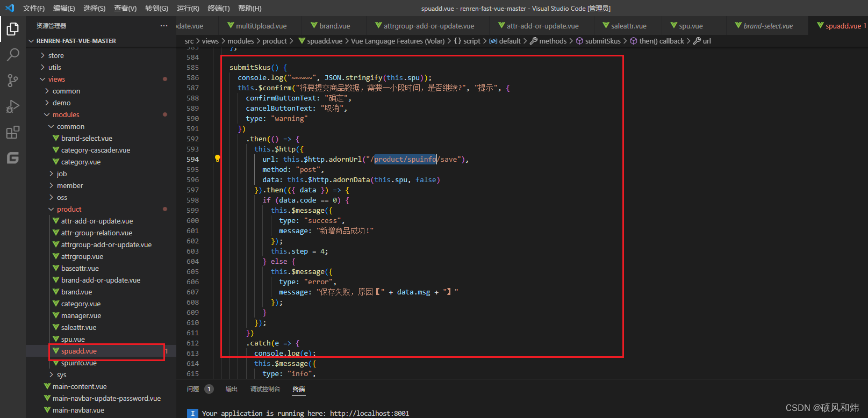Open 帮助(H) menu
This screenshot has height=418, width=868.
click(x=250, y=8)
